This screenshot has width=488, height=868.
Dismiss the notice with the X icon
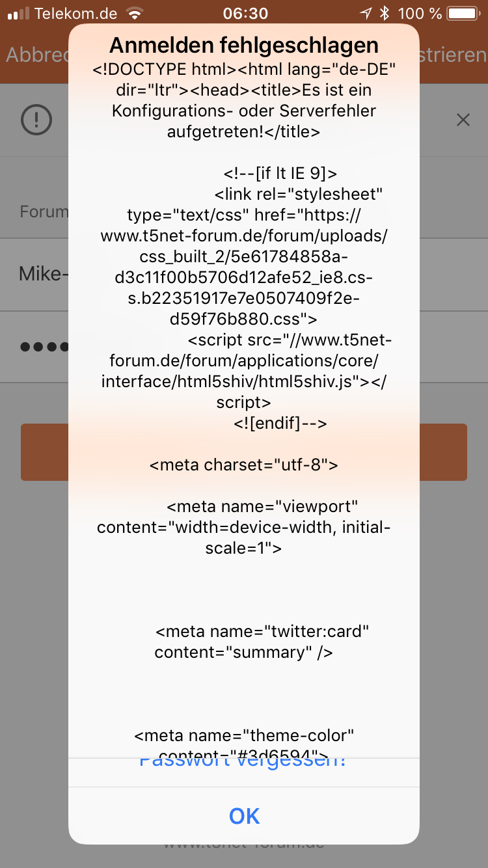coord(463,120)
